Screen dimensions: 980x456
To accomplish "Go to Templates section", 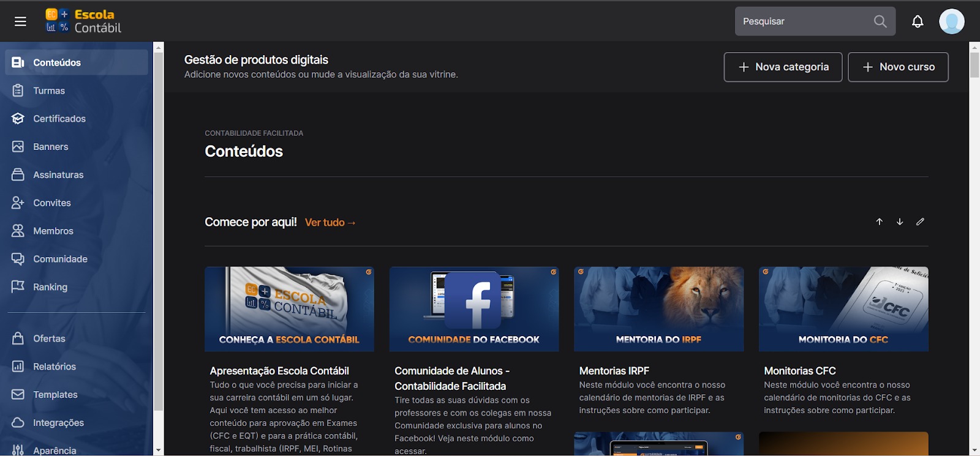I will click(x=77, y=394).
